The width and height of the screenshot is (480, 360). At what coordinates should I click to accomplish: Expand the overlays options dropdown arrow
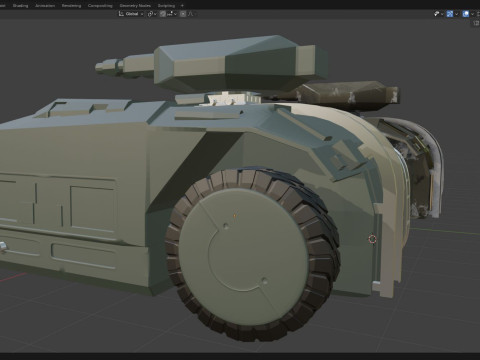pyautogui.click(x=472, y=14)
